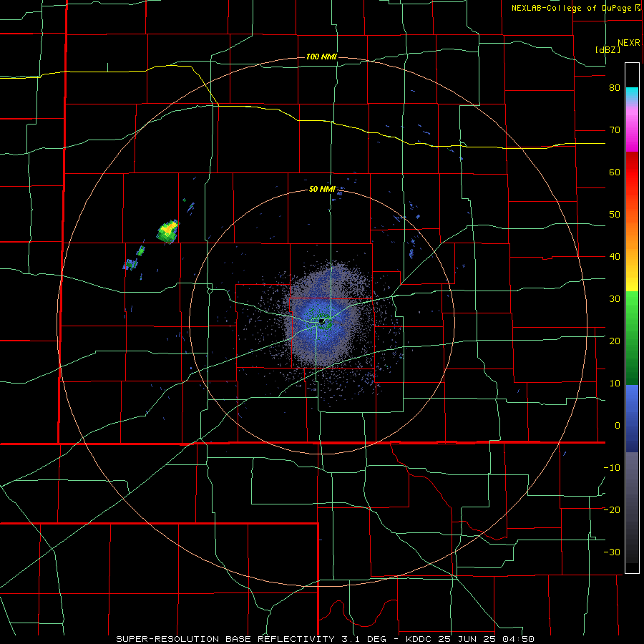This screenshot has width=644, height=644.
Task: Click the blue band of the color bar
Action: 632,419
